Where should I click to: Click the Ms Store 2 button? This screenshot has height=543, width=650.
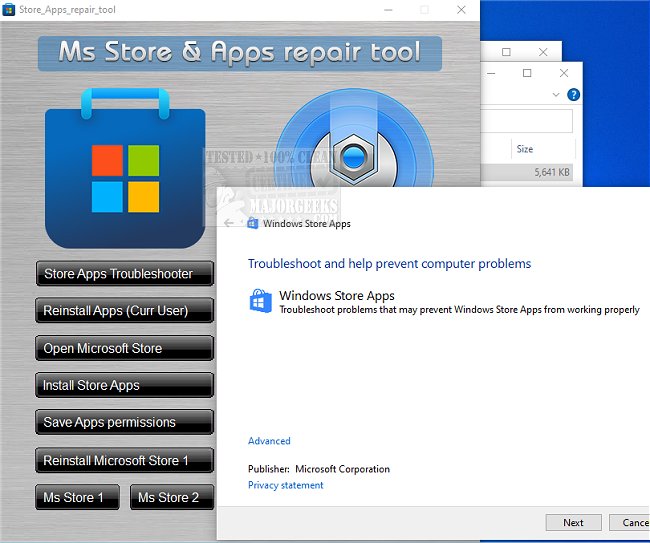pyautogui.click(x=172, y=497)
